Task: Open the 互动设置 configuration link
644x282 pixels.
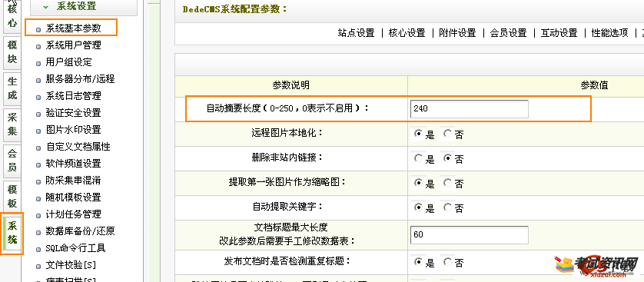Action: (559, 33)
